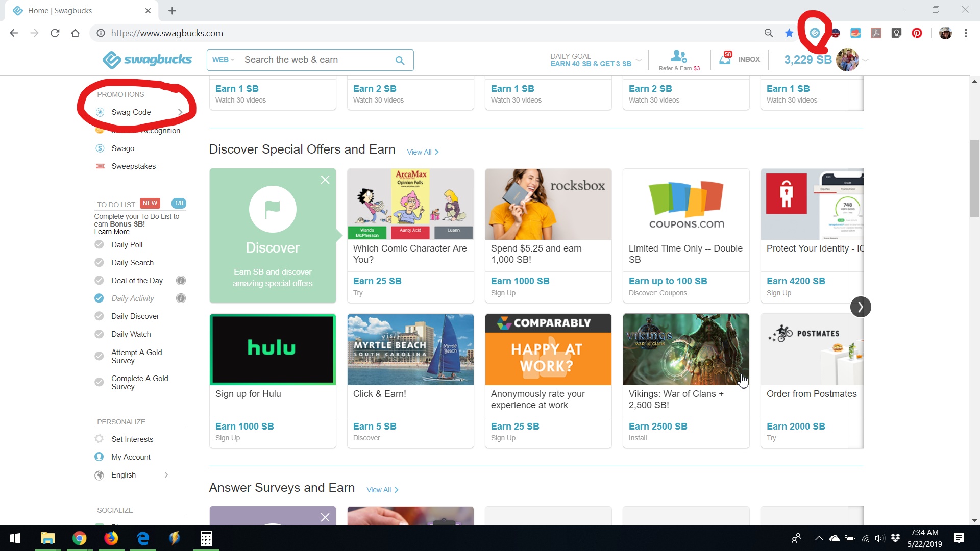Click Earn 25 SB comic character offer
The image size is (980, 551).
pyautogui.click(x=377, y=281)
